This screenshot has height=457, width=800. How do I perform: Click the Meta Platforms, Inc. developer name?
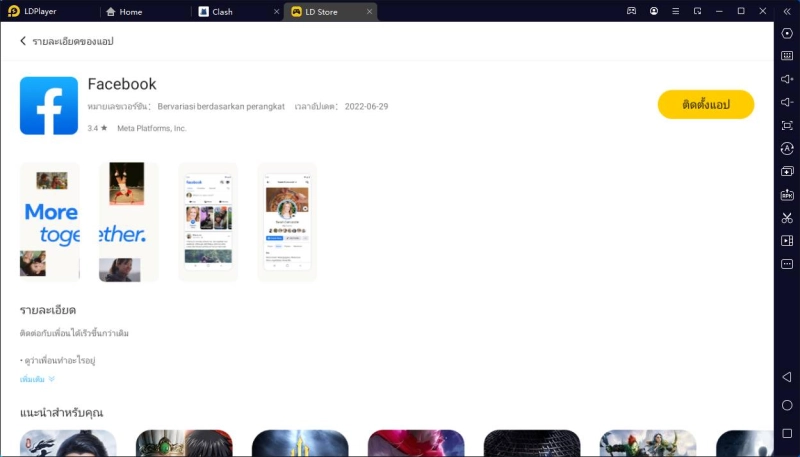click(x=152, y=129)
